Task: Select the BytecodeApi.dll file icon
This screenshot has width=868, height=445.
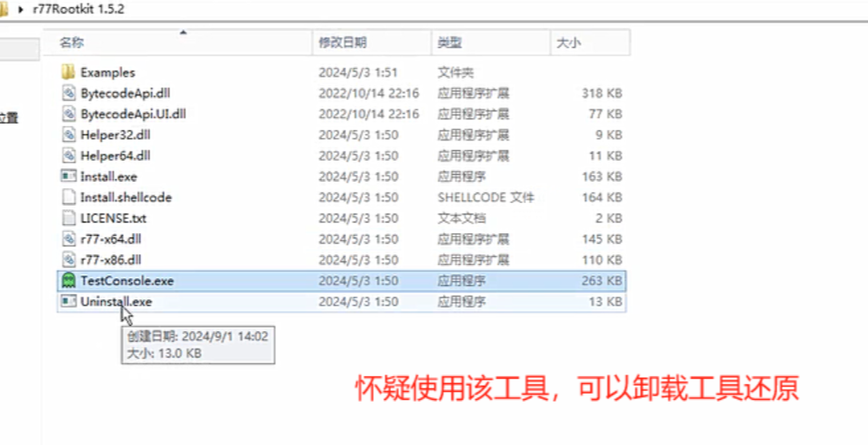Action: click(x=68, y=93)
